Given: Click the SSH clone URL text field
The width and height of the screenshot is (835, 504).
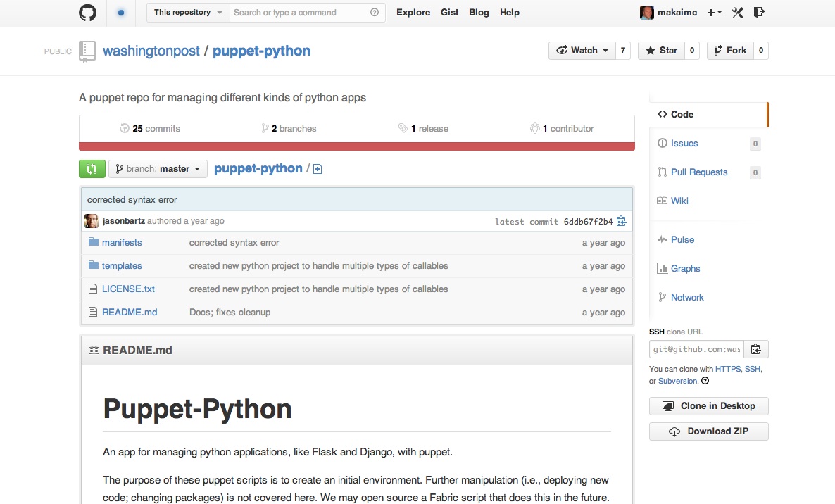Looking at the screenshot, I should pos(696,349).
